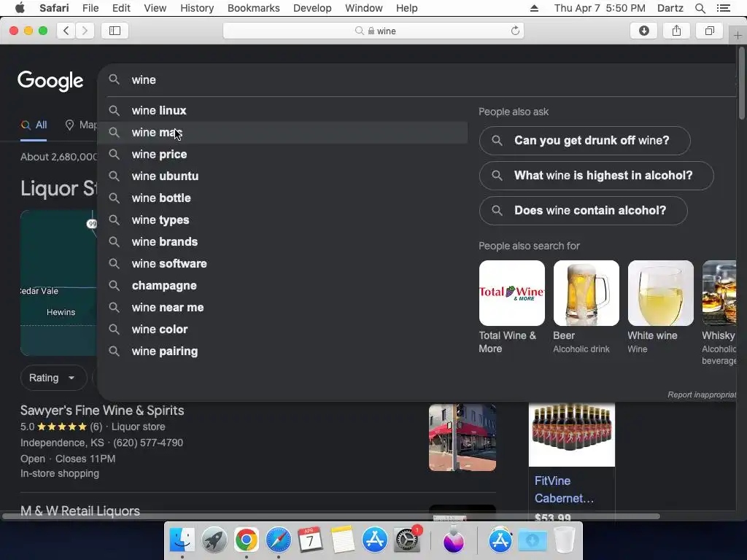Open the purple potion app in Dock
The width and height of the screenshot is (747, 560).
click(454, 540)
